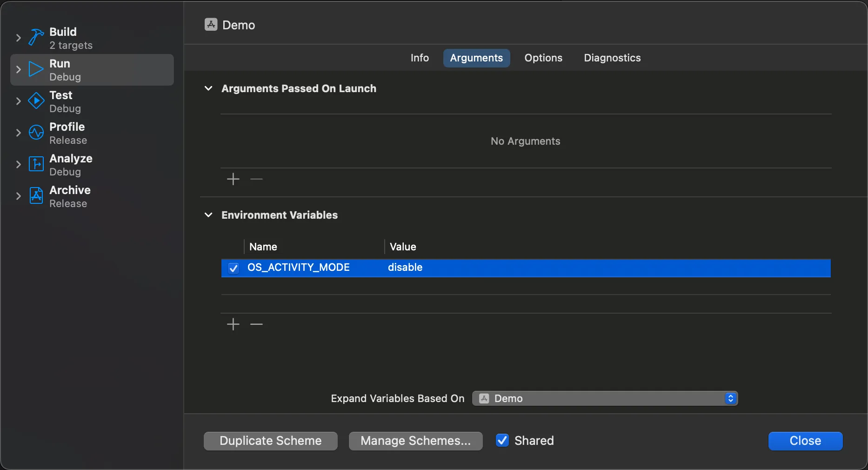868x470 pixels.
Task: Select the Arguments tab
Action: click(x=476, y=58)
